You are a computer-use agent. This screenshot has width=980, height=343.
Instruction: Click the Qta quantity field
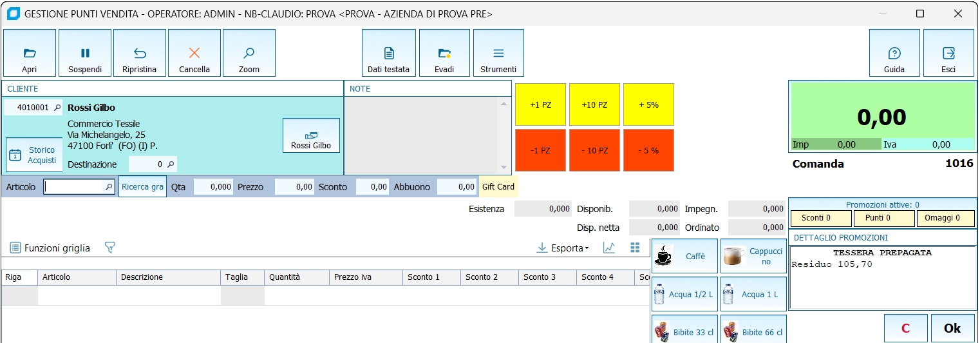pos(213,187)
